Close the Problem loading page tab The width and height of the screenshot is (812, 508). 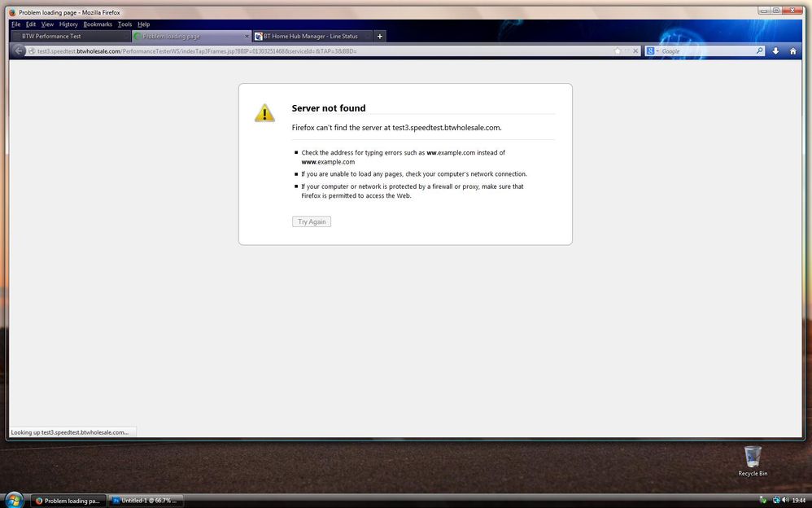[247, 37]
